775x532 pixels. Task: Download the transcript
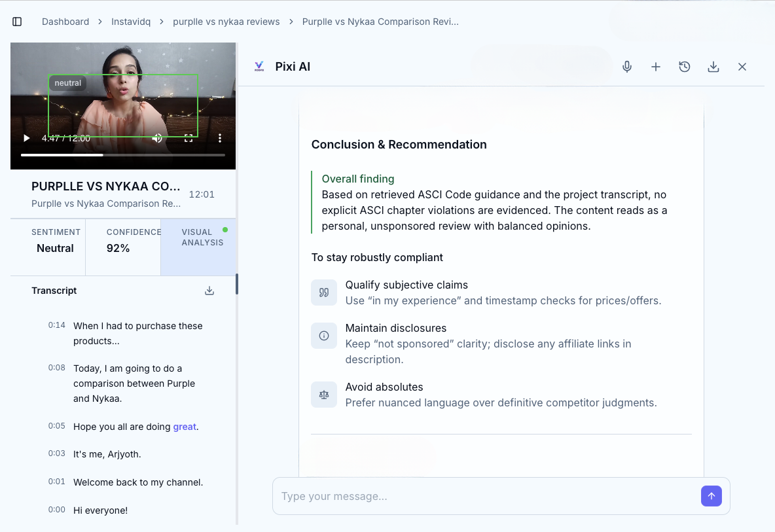[x=209, y=291]
